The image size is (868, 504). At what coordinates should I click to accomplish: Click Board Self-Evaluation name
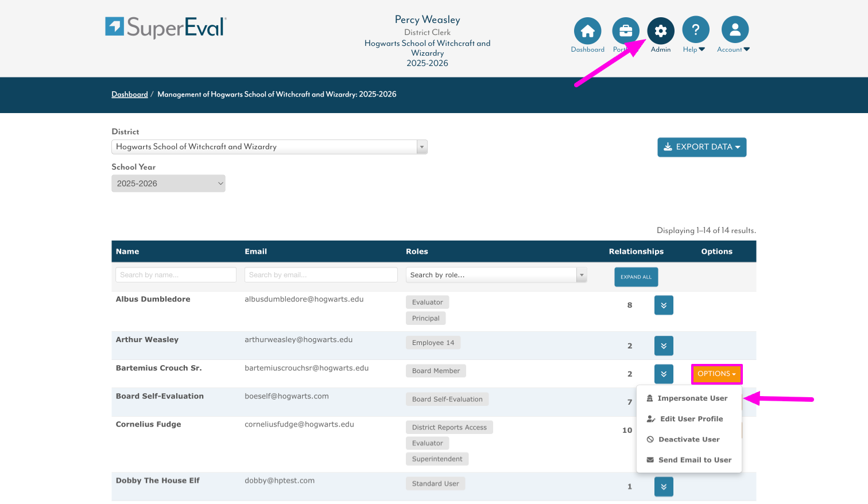click(160, 396)
